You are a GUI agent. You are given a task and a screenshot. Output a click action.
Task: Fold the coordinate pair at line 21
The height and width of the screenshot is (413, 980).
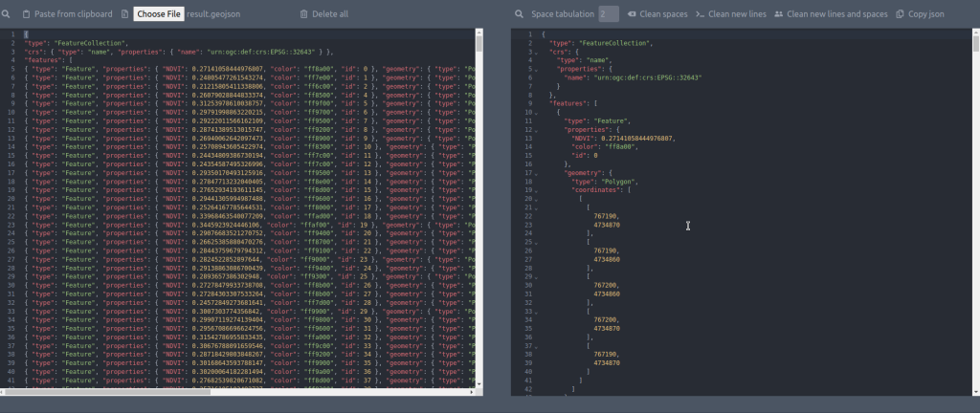point(536,207)
